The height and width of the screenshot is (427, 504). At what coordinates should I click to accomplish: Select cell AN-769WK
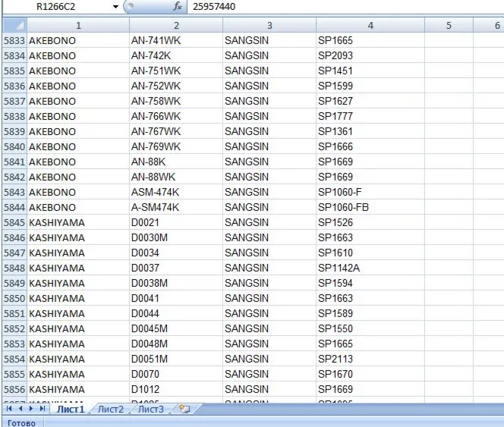click(x=176, y=146)
